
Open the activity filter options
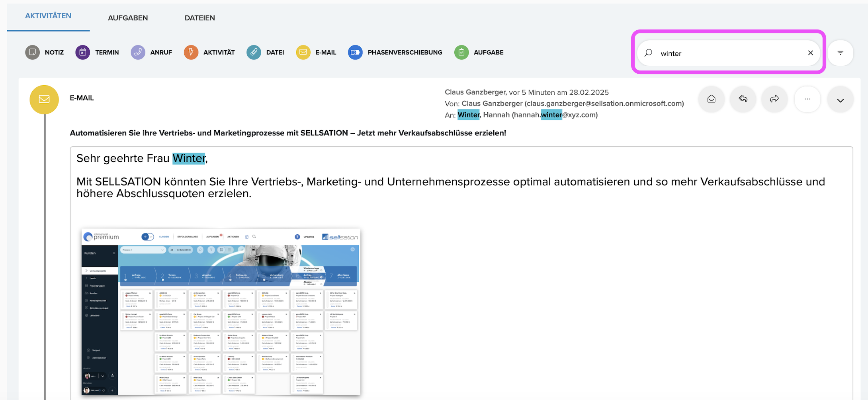pos(841,53)
